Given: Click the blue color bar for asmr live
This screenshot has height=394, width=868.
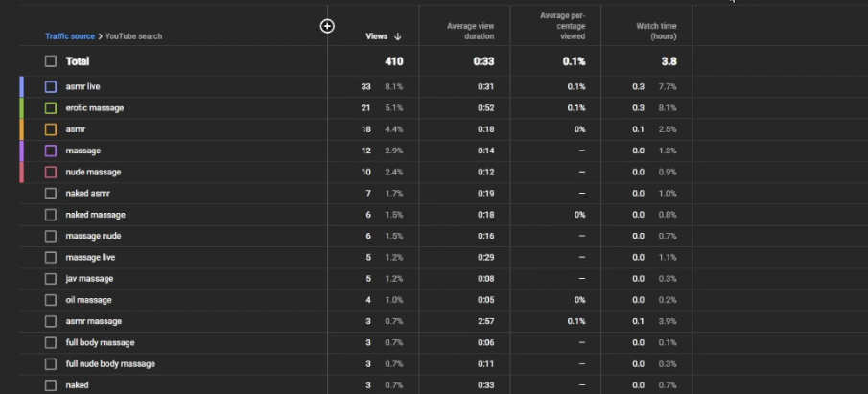Looking at the screenshot, I should click(x=22, y=87).
